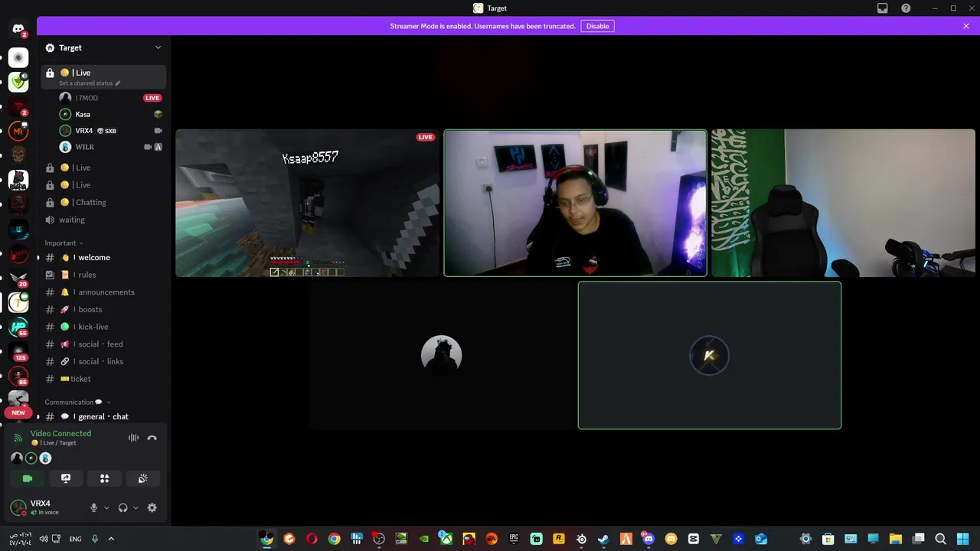The image size is (980, 551).
Task: Open headphone output options arrow
Action: pos(136,507)
